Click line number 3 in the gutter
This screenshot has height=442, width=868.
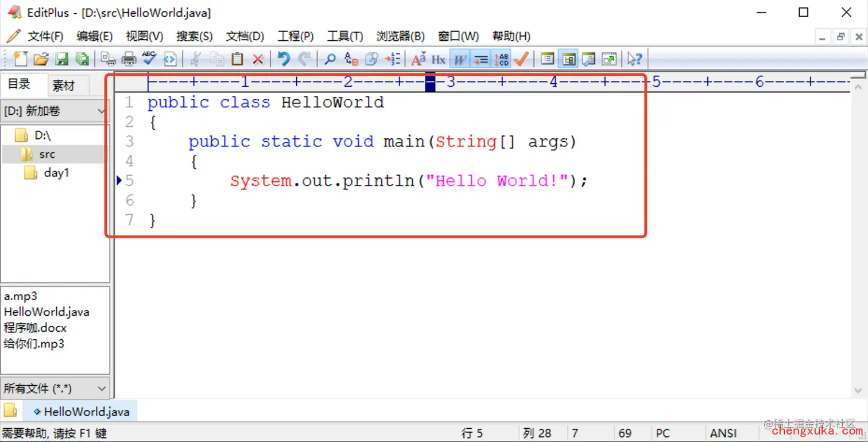pyautogui.click(x=129, y=141)
